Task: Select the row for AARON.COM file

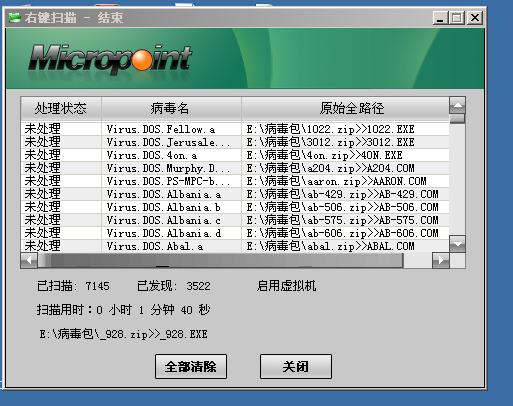Action: (x=235, y=181)
